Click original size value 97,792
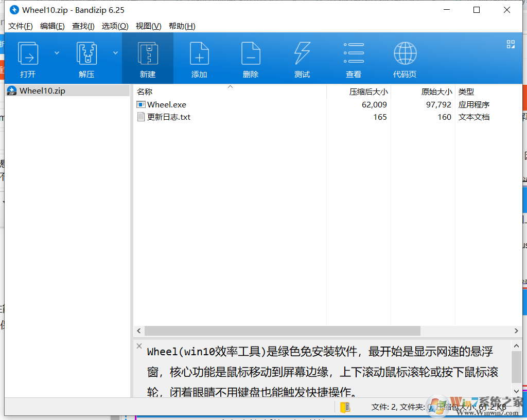The height and width of the screenshot is (420, 527). pyautogui.click(x=438, y=105)
